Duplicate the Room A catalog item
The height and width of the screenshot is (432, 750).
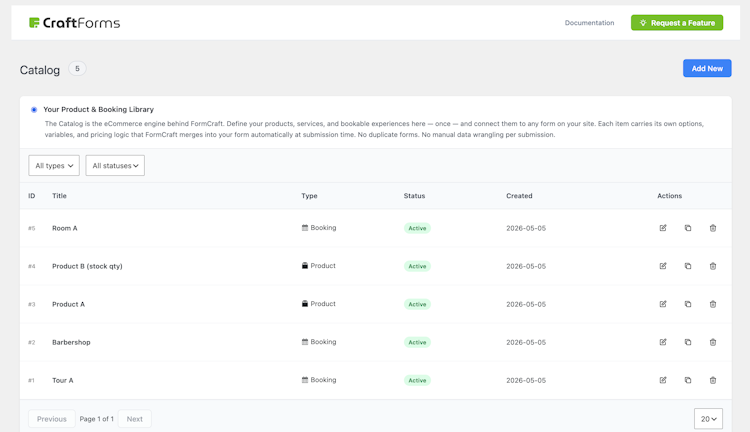pyautogui.click(x=688, y=228)
